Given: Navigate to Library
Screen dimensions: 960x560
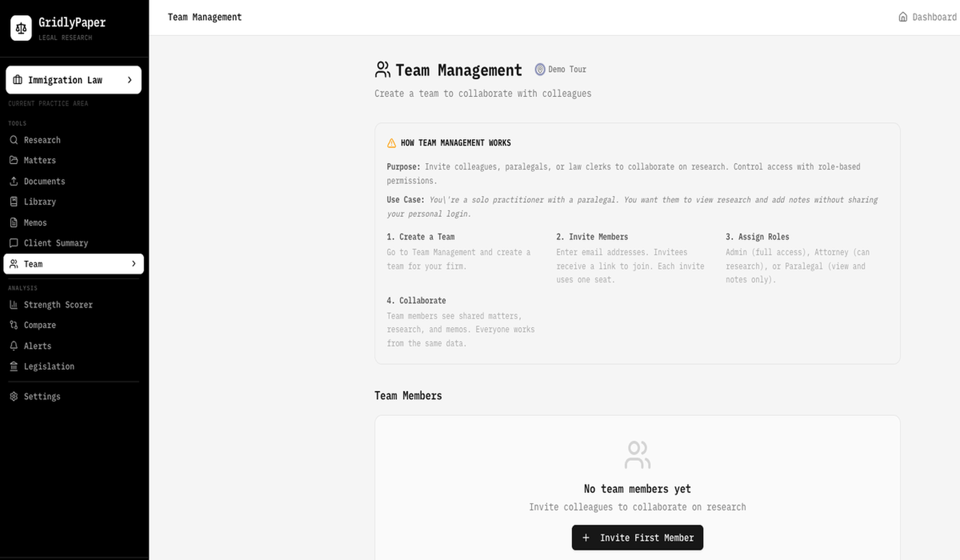Looking at the screenshot, I should (74, 202).
